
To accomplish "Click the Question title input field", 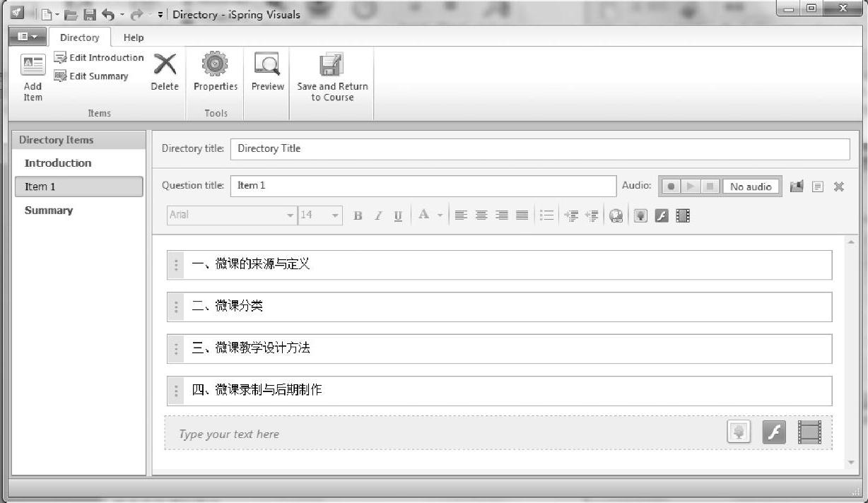I will pos(423,186).
